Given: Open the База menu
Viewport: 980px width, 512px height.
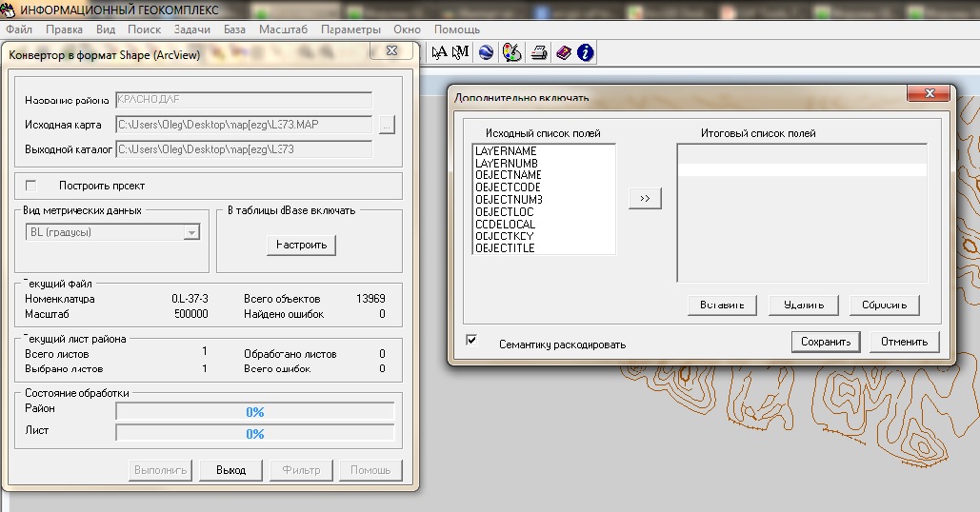Looking at the screenshot, I should click(x=234, y=30).
